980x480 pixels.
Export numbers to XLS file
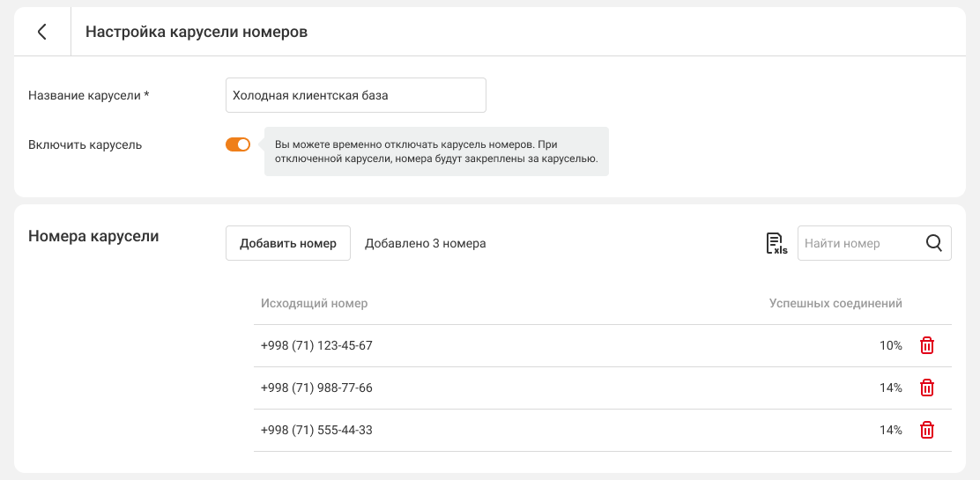click(776, 244)
